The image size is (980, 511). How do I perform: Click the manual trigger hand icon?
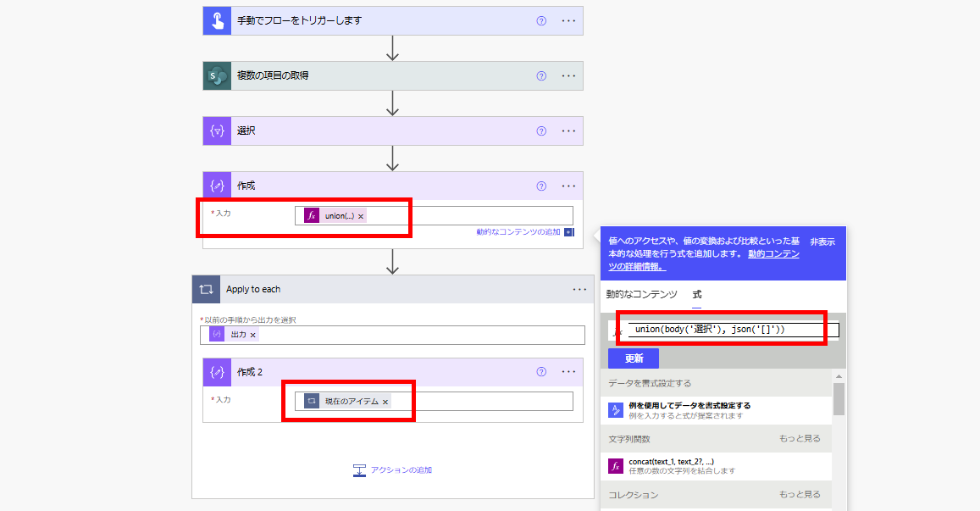(x=217, y=21)
